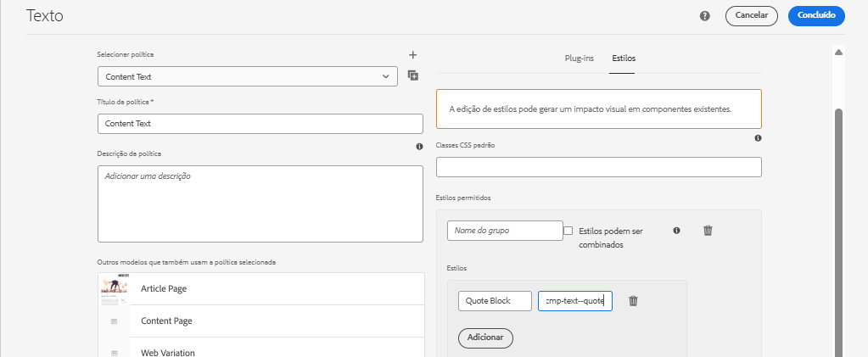This screenshot has height=357, width=868.
Task: Click info icon beside policy description
Action: pos(419,147)
